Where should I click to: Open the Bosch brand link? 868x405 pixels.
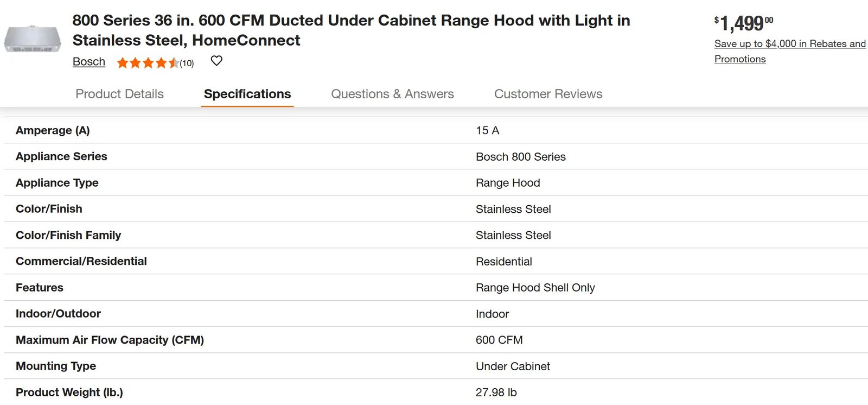(x=89, y=62)
